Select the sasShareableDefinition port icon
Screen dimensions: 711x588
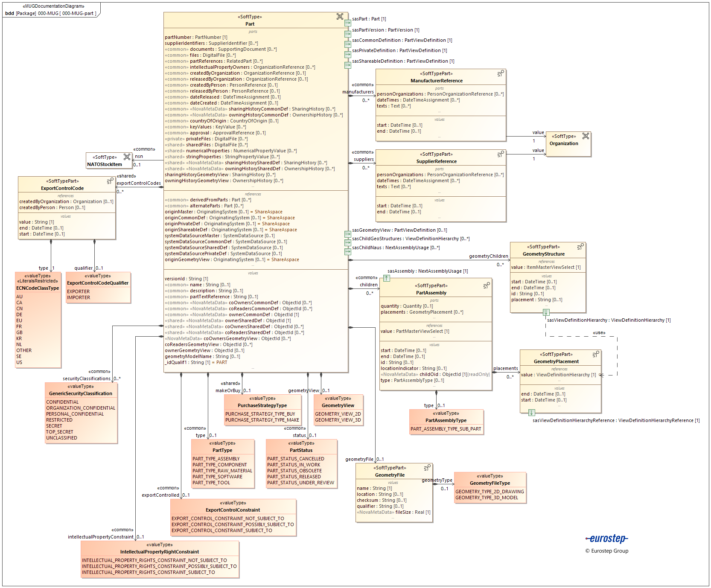(348, 65)
